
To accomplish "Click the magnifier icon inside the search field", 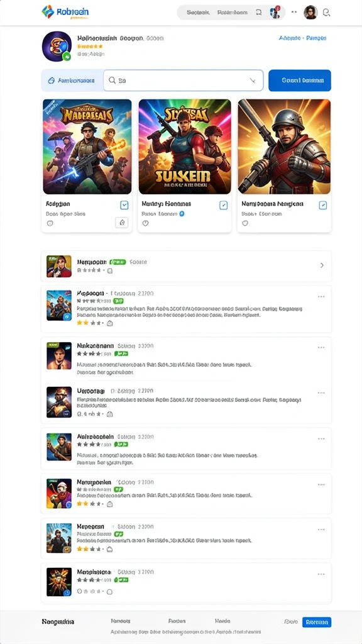I will pos(112,80).
